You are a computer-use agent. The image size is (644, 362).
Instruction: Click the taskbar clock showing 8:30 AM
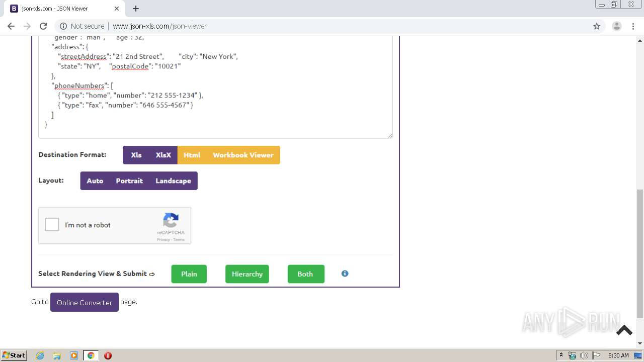click(x=618, y=355)
